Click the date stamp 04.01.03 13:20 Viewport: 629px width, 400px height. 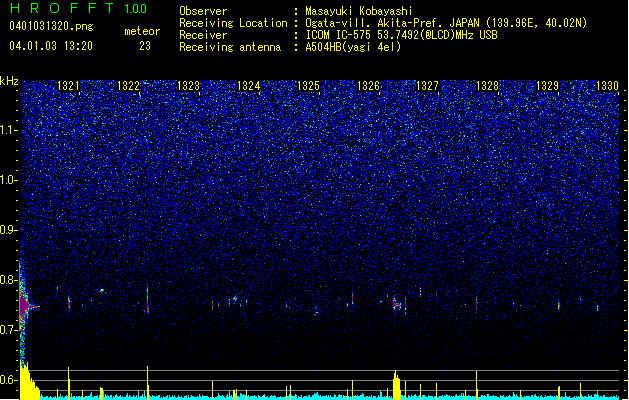point(51,46)
